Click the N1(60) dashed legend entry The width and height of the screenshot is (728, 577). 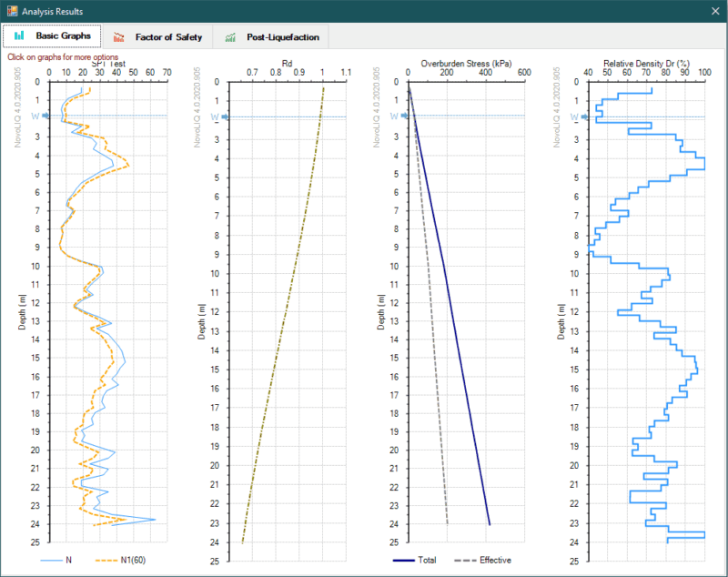(x=120, y=561)
